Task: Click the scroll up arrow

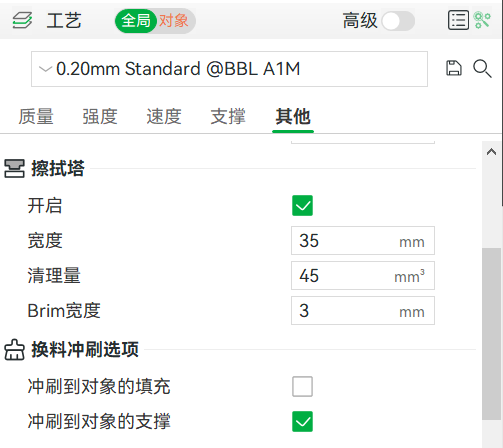Action: coord(491,152)
